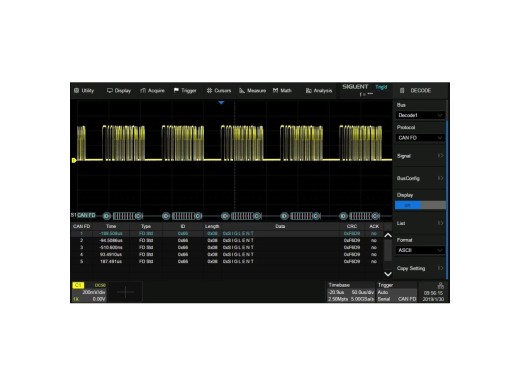Open the Trigger settings box
The image size is (520, 380).
pos(397,292)
